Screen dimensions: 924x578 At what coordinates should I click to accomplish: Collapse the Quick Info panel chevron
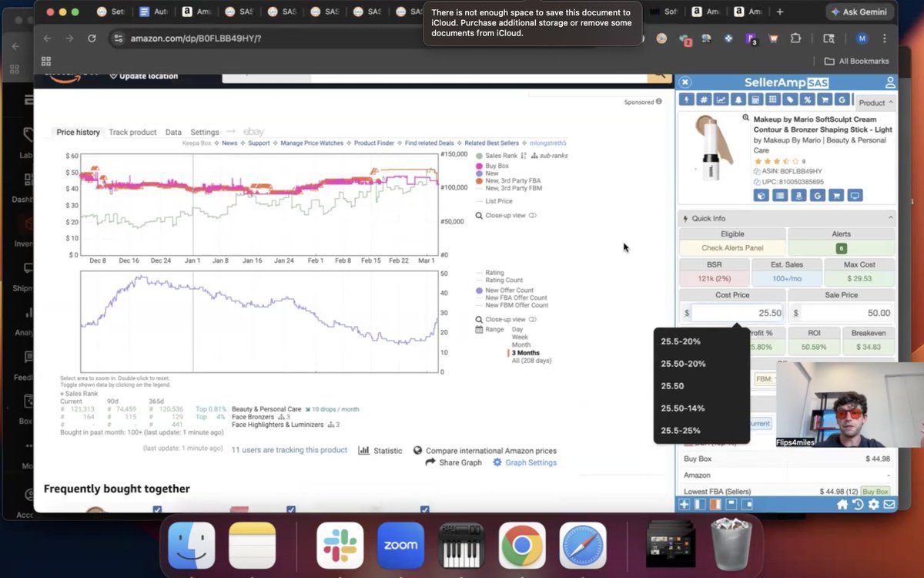coord(891,217)
